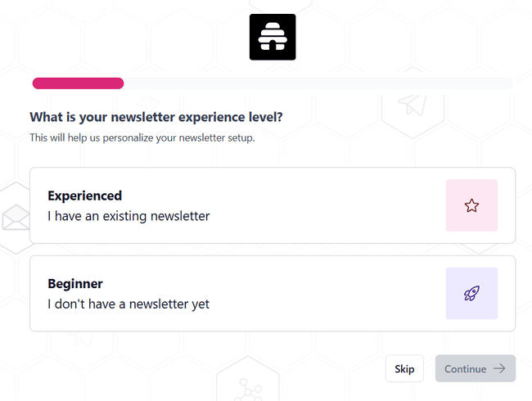This screenshot has width=532, height=401.
Task: Click the beehiiv beehive logo
Action: 273,37
